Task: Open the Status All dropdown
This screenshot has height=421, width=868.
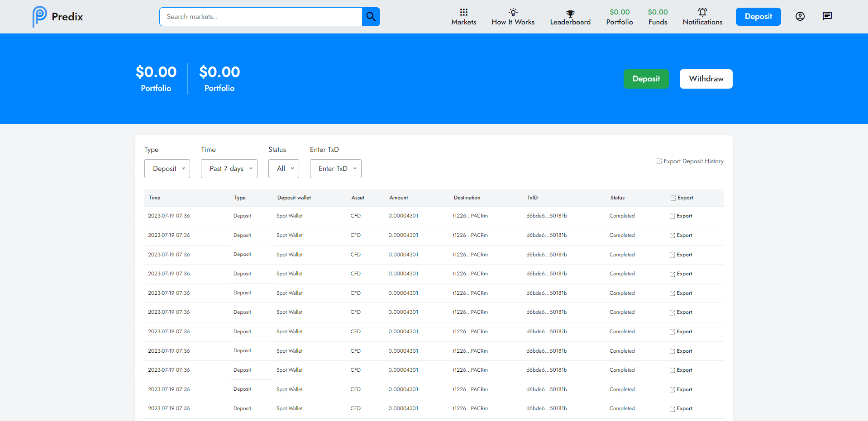Action: (x=284, y=169)
